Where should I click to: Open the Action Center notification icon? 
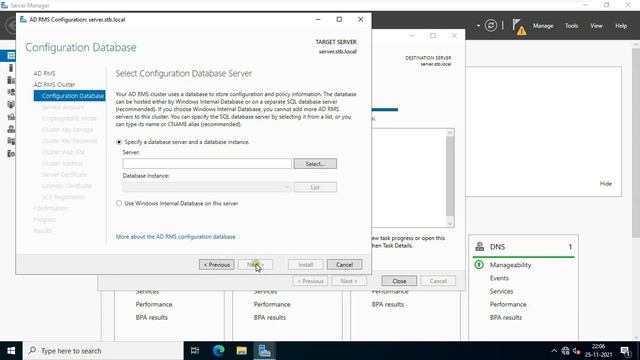click(625, 351)
